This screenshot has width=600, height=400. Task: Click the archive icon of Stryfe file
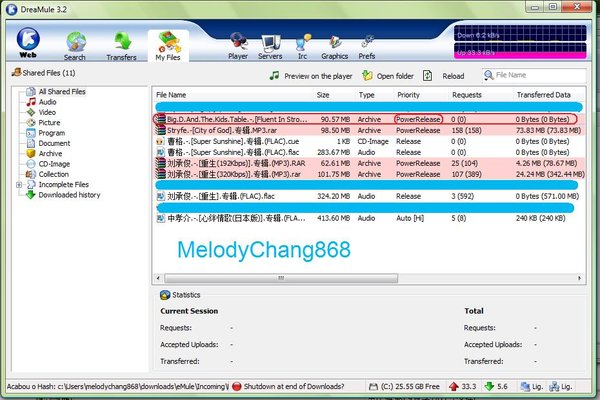160,131
